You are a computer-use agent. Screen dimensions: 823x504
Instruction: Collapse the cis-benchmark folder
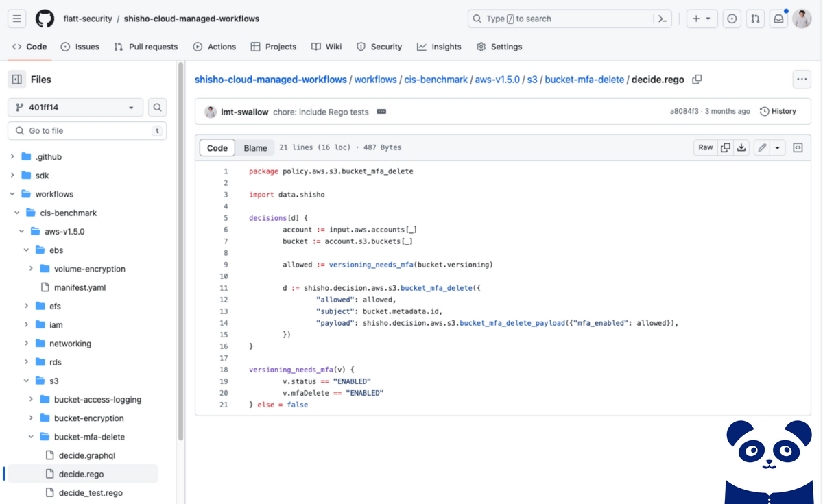click(17, 213)
